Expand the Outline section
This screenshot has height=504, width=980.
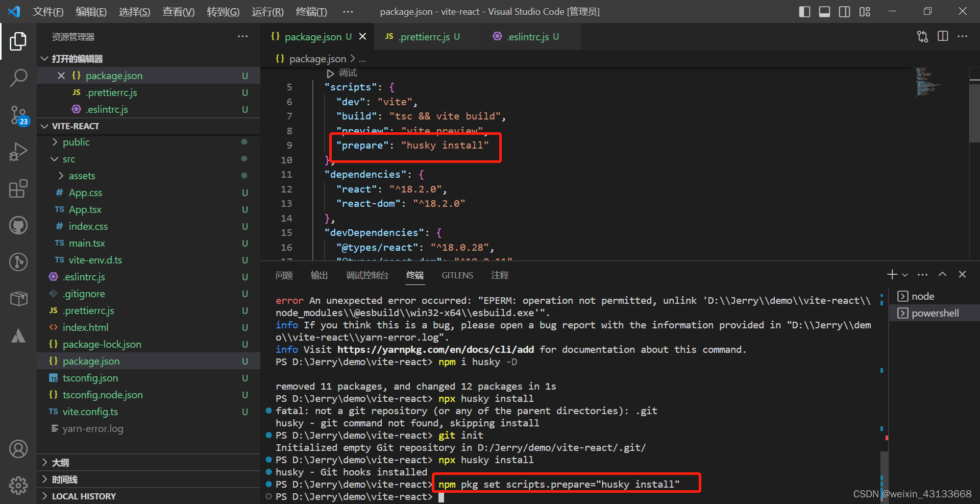149,463
